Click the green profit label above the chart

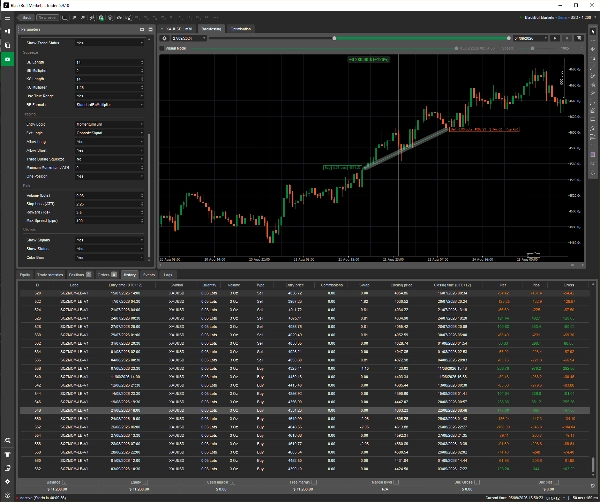coord(368,60)
